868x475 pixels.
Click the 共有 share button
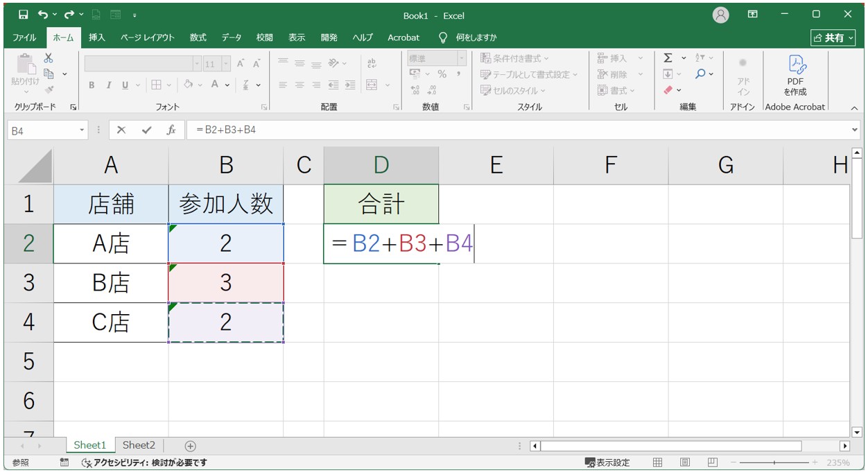point(833,37)
